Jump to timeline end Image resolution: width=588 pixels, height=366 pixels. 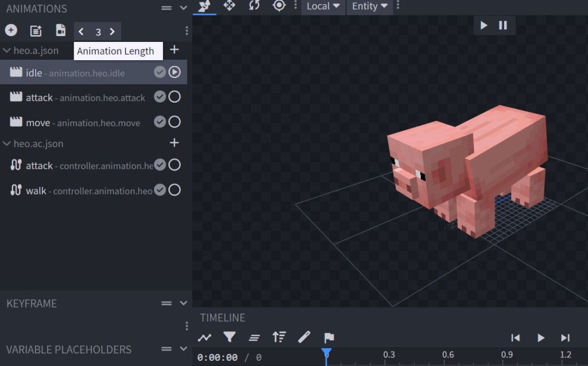pos(566,338)
